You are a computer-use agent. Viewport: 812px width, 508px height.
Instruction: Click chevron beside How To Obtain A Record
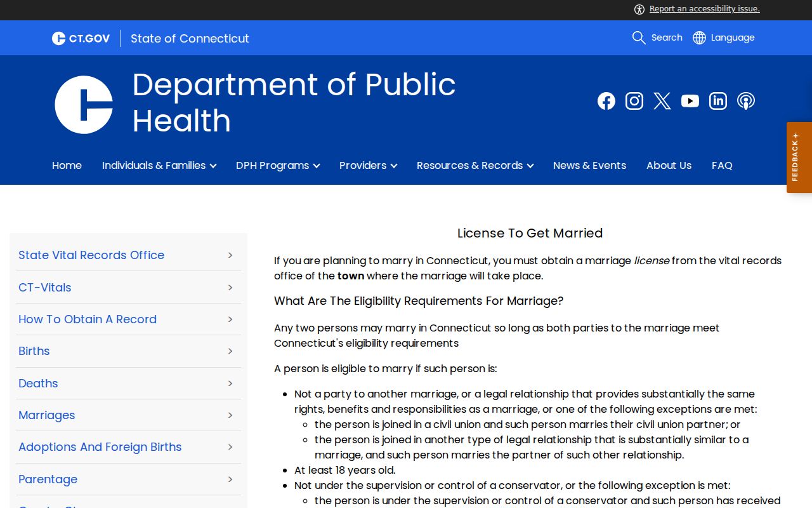(230, 319)
